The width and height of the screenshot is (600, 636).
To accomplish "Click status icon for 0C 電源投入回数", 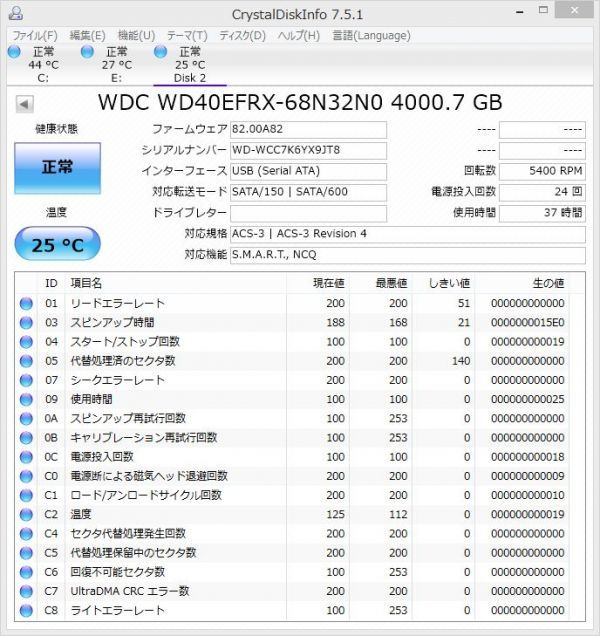I will point(26,457).
